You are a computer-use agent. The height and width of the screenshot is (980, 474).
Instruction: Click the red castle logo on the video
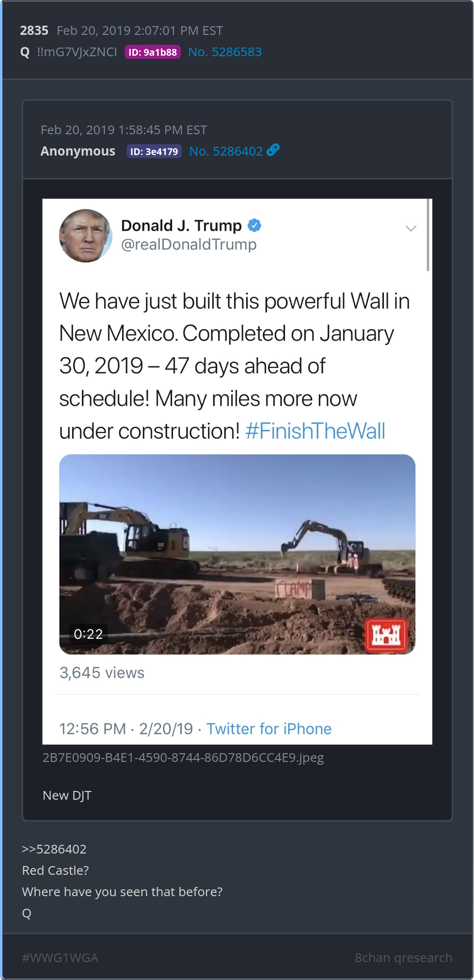pyautogui.click(x=386, y=634)
